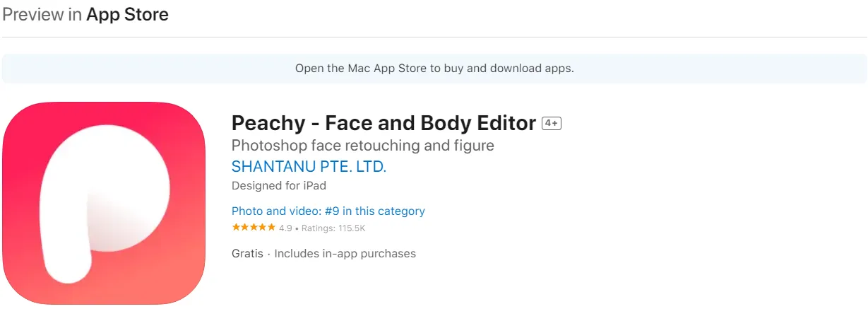The image size is (868, 321).
Task: Click the Includes in-app purchases text
Action: tap(345, 253)
